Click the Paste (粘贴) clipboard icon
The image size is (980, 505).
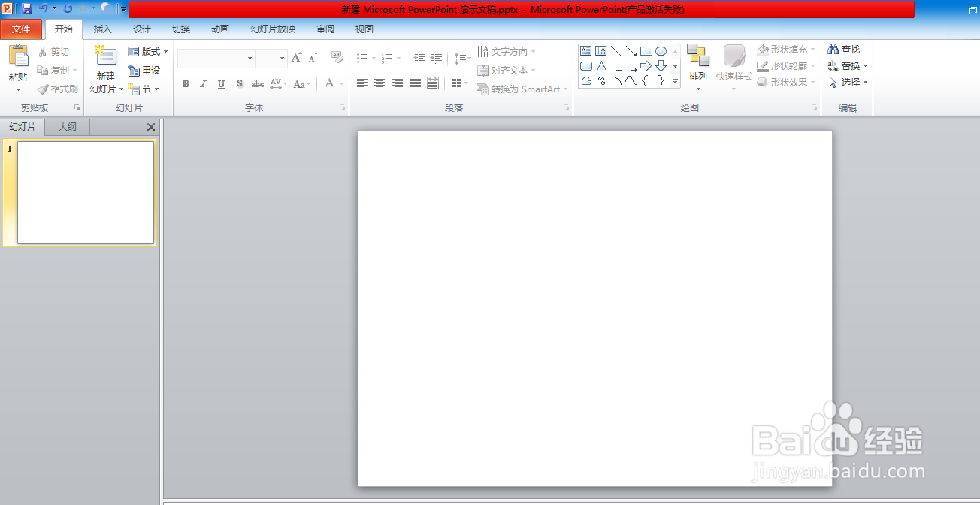(x=18, y=56)
